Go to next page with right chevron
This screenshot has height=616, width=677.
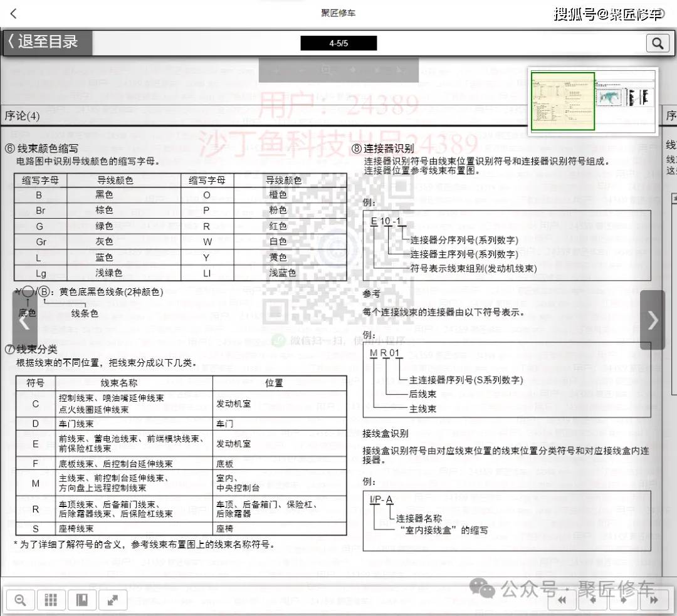[653, 320]
